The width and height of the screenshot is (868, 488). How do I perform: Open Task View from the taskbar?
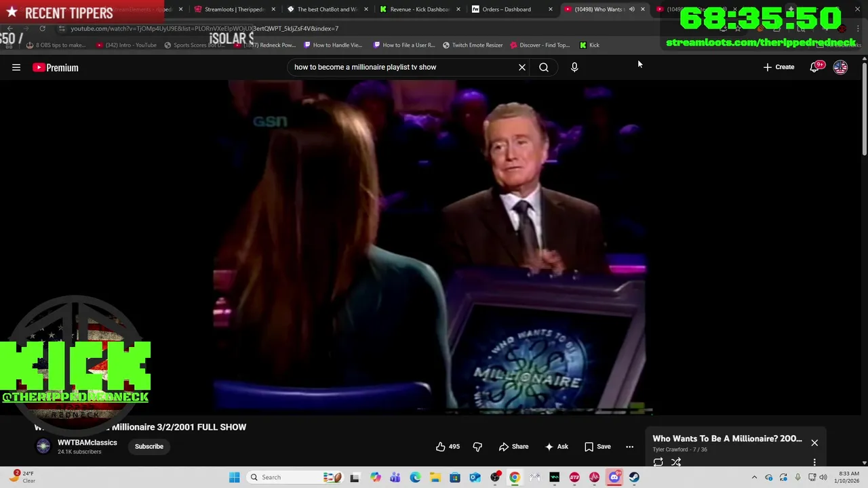point(354,477)
